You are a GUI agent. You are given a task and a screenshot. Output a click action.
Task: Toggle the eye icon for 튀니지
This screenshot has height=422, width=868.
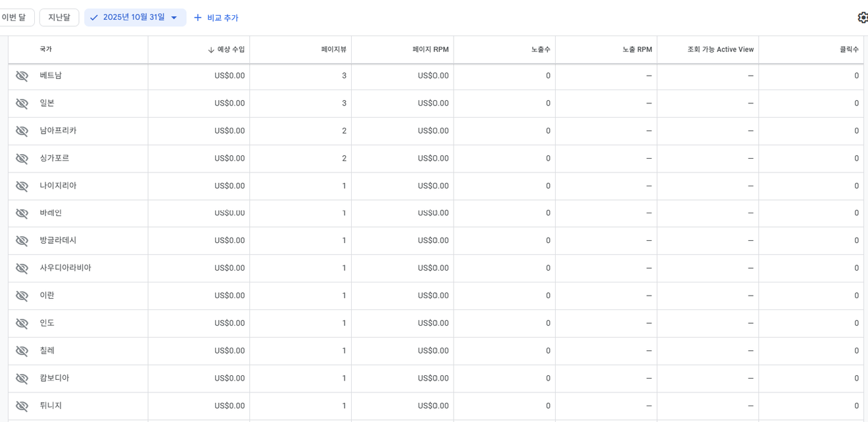(22, 406)
